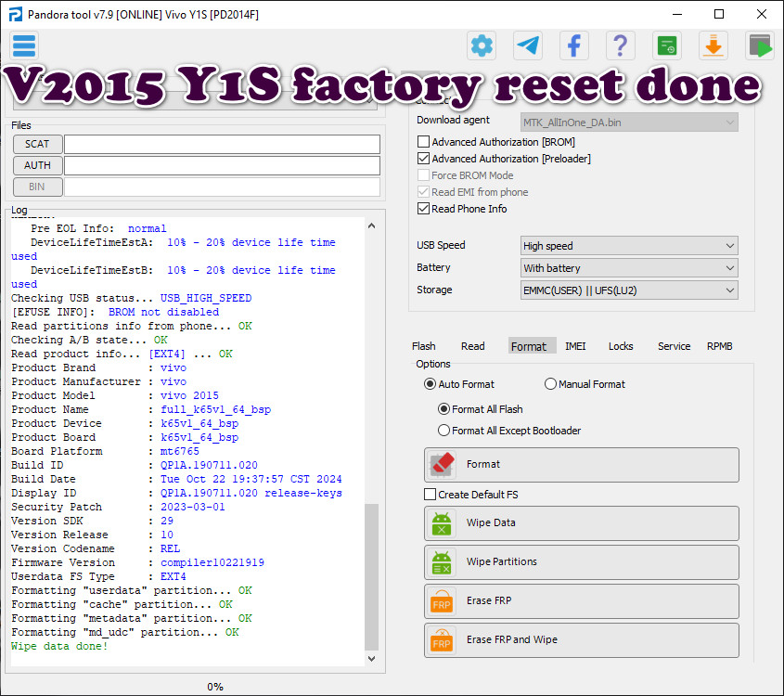Viewport: 784px width, 696px height.
Task: Click the Android Wipe Data icon
Action: [x=442, y=523]
